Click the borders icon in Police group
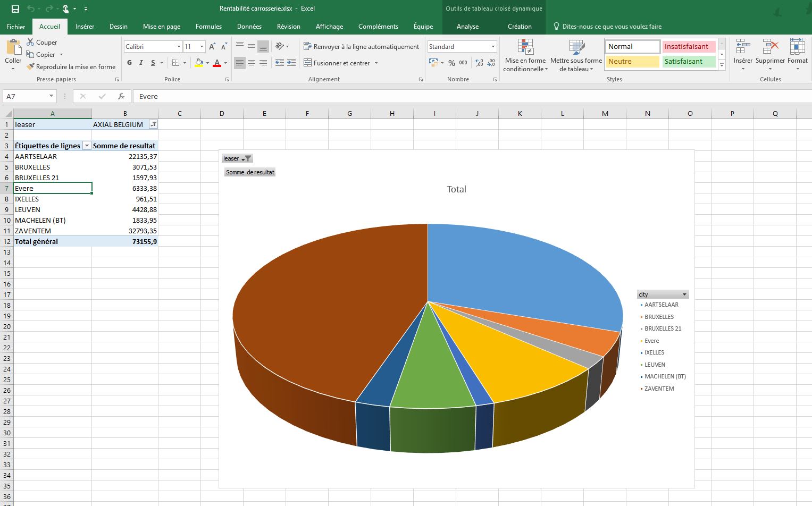 point(176,63)
